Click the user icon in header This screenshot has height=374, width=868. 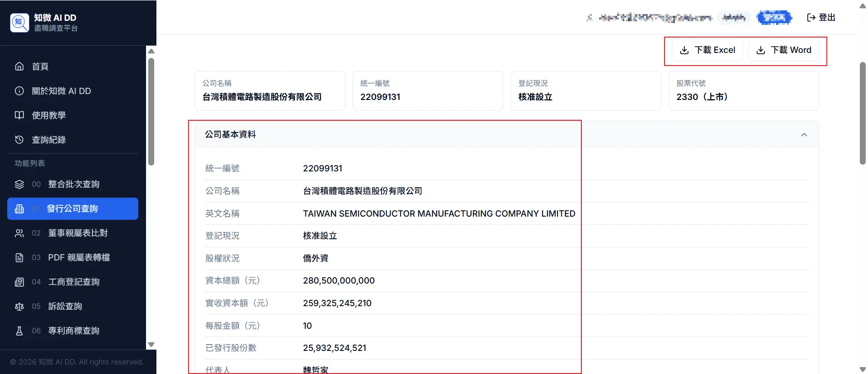click(590, 18)
